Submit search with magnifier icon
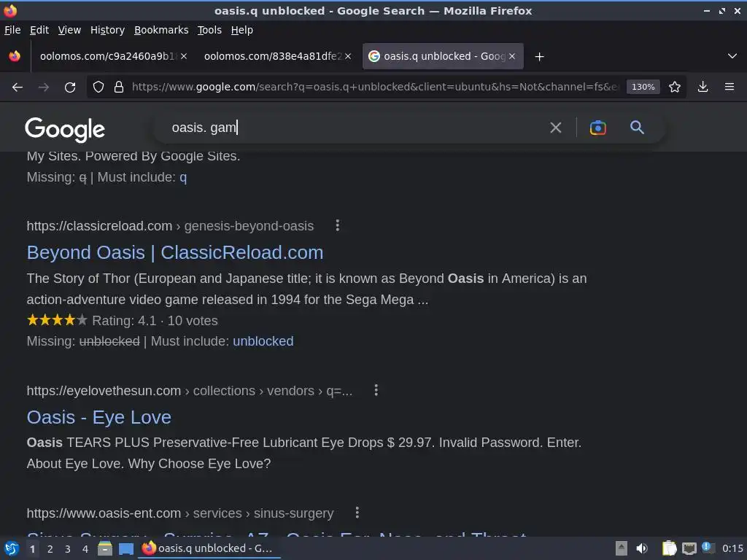 tap(637, 128)
